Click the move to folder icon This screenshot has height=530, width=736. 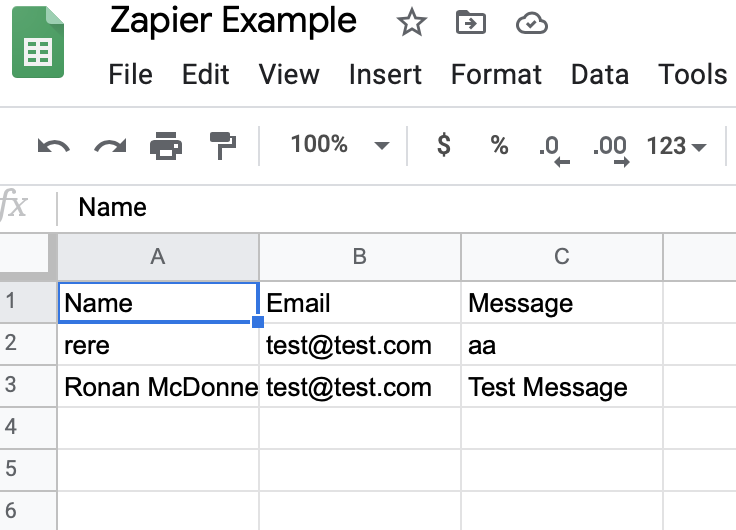[470, 23]
